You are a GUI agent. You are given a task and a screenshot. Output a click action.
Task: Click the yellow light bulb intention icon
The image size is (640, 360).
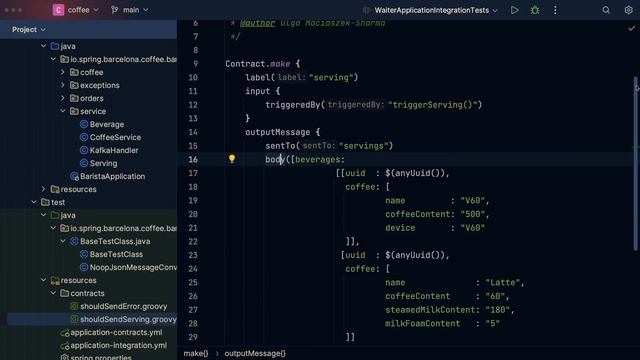pyautogui.click(x=232, y=159)
